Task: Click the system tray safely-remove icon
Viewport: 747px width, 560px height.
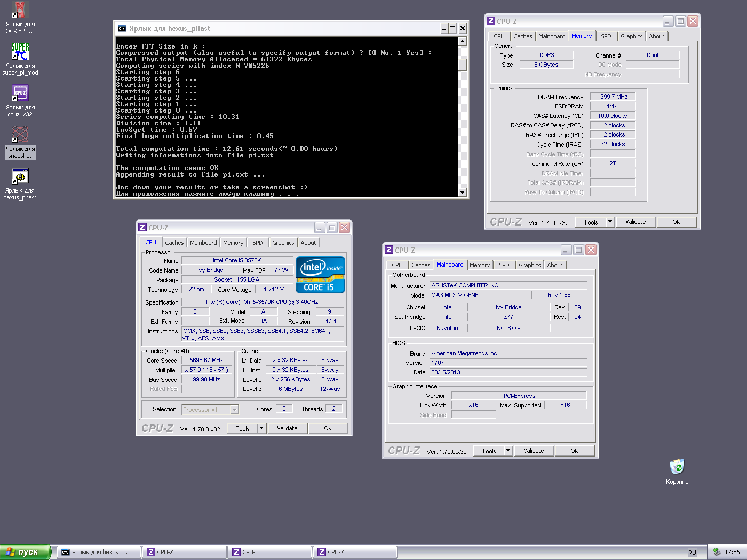Action: [717, 552]
